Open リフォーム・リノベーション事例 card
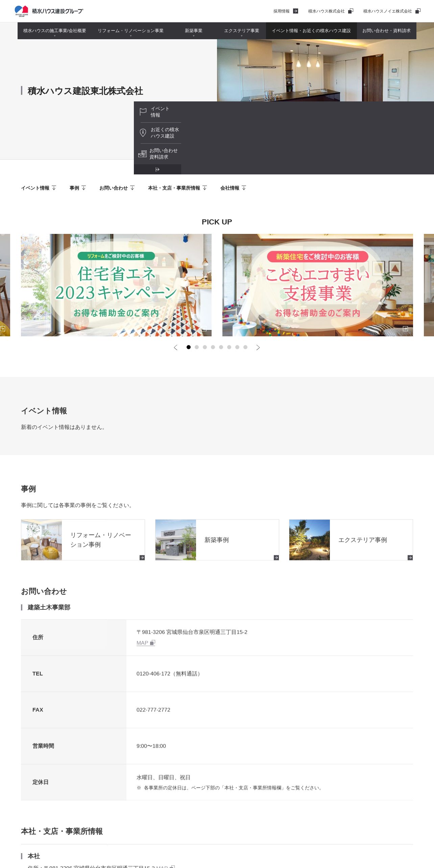 pos(83,540)
